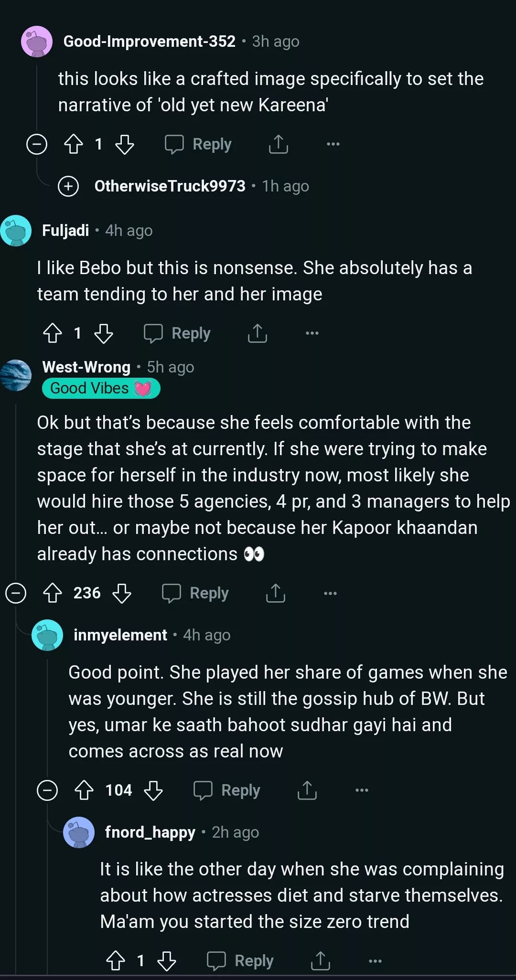Reply to inmyelement's comment
516x980 pixels.
click(227, 790)
